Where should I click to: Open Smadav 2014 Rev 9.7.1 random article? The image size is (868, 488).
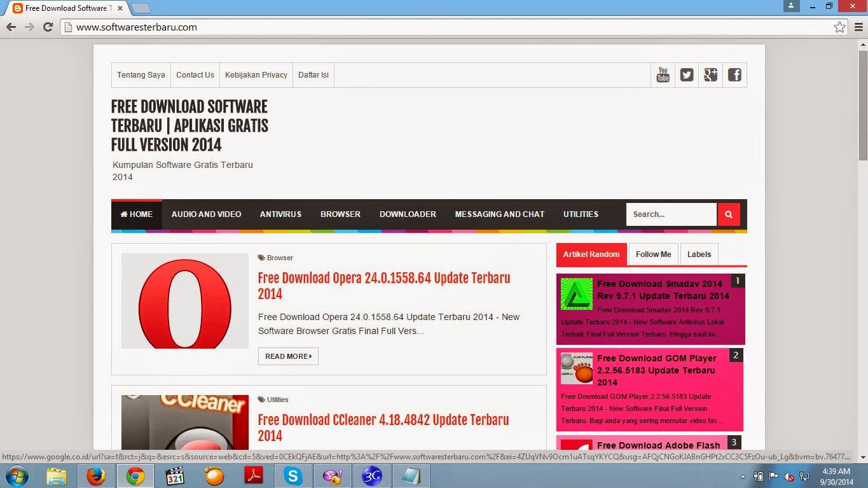(663, 289)
